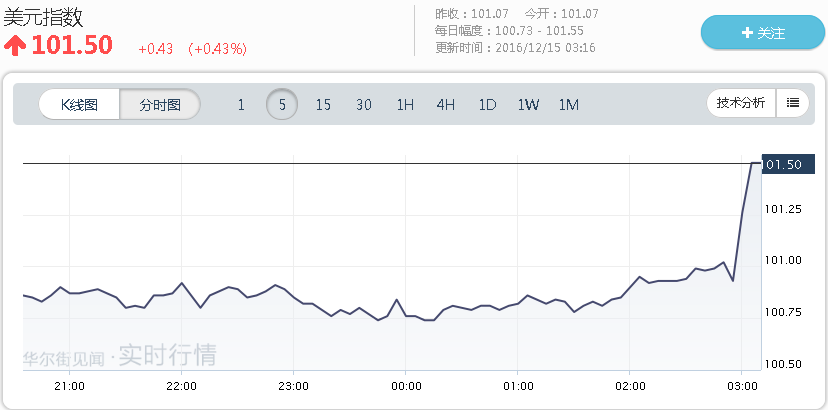828x410 pixels.
Task: Select the 1M timeframe
Action: [569, 104]
